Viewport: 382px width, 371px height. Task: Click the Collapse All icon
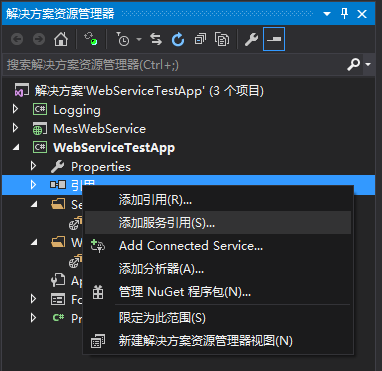(x=200, y=40)
